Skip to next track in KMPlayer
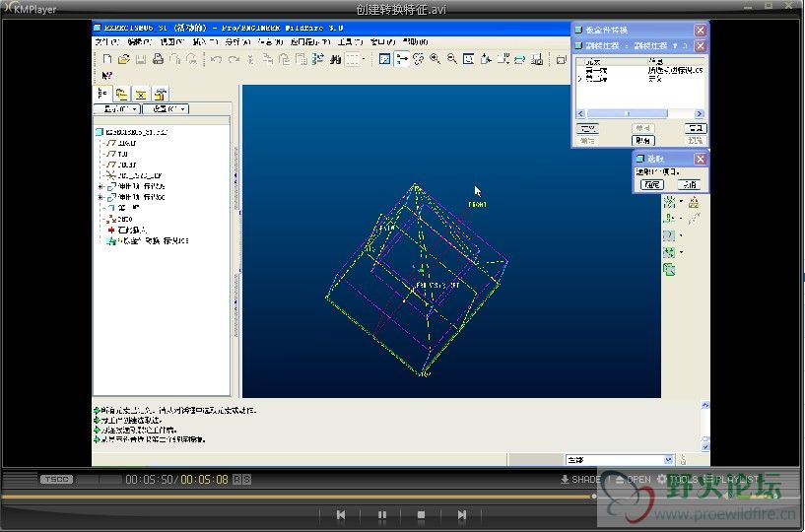The image size is (805, 532). [461, 514]
